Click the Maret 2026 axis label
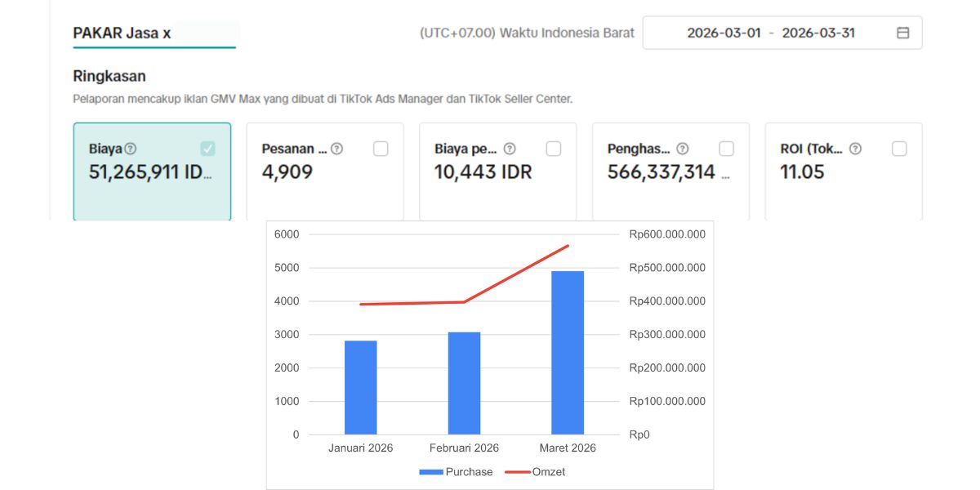 [x=568, y=448]
